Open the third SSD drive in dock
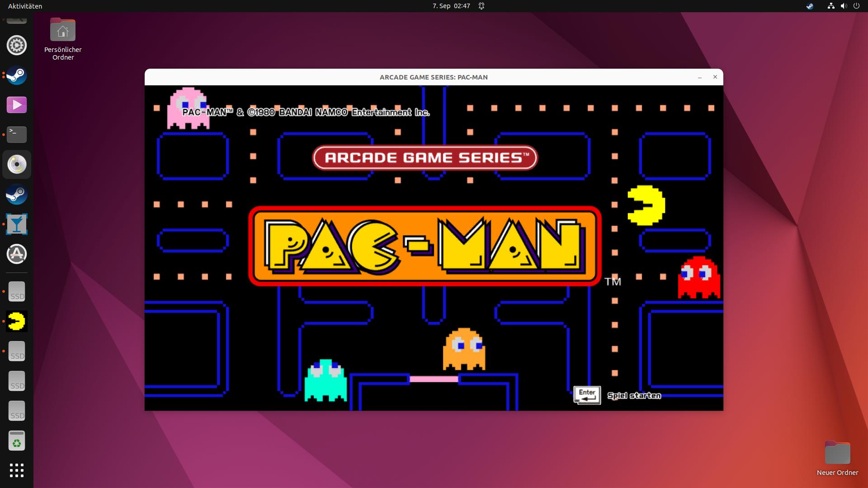Screen dimensions: 868x488 point(17,381)
